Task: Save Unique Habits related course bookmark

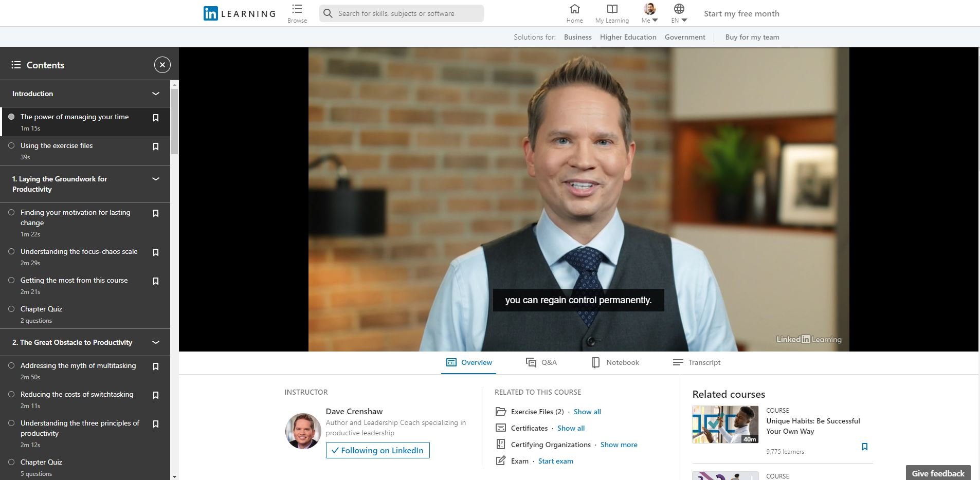Action: coord(865,447)
